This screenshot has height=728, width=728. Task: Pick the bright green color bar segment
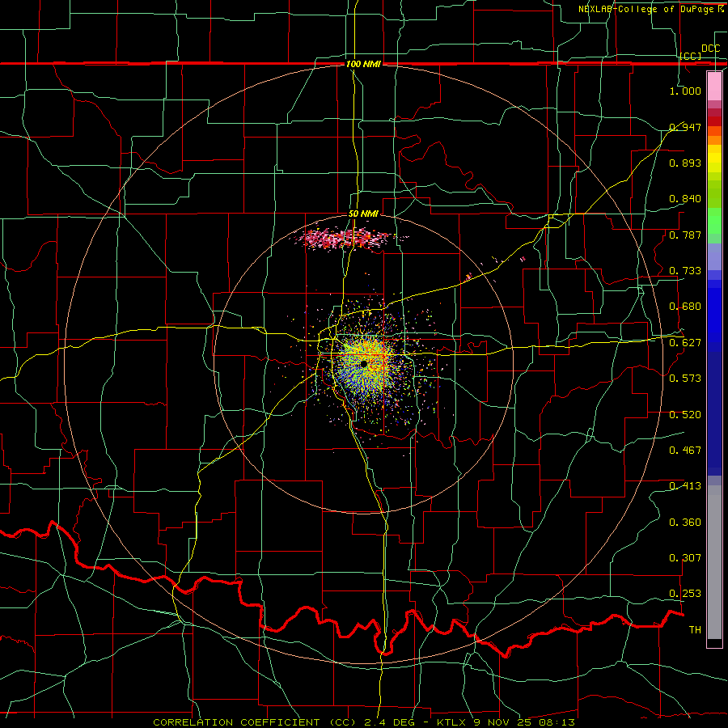point(714,221)
